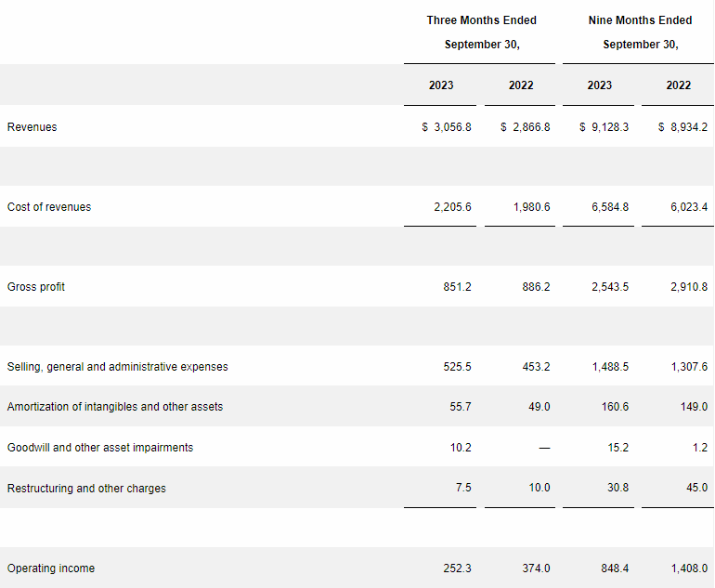Select the operating income value 252.3

[x=457, y=568]
